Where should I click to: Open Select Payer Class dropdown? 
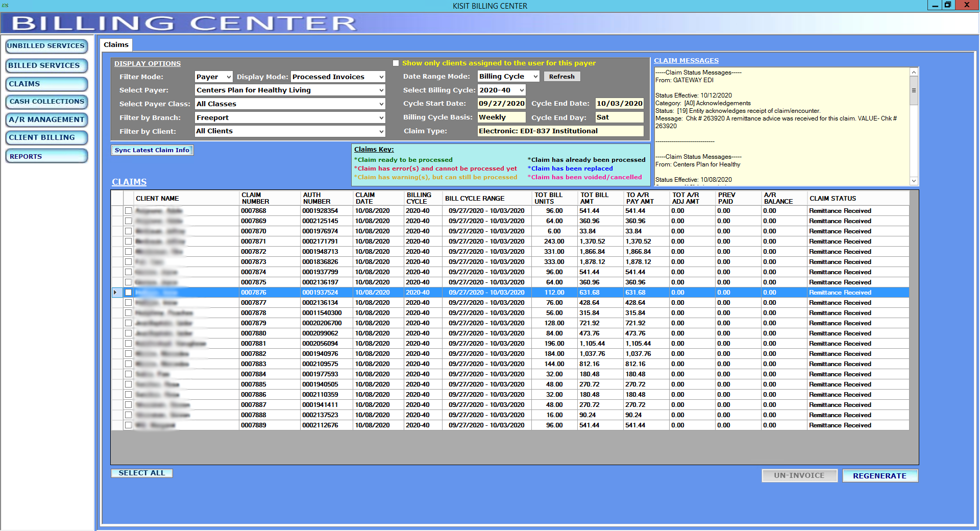pos(290,104)
